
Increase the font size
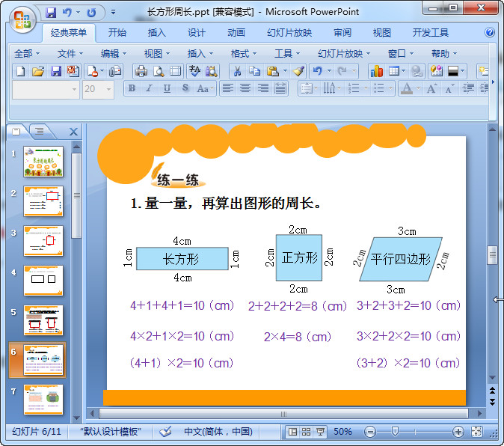431,88
